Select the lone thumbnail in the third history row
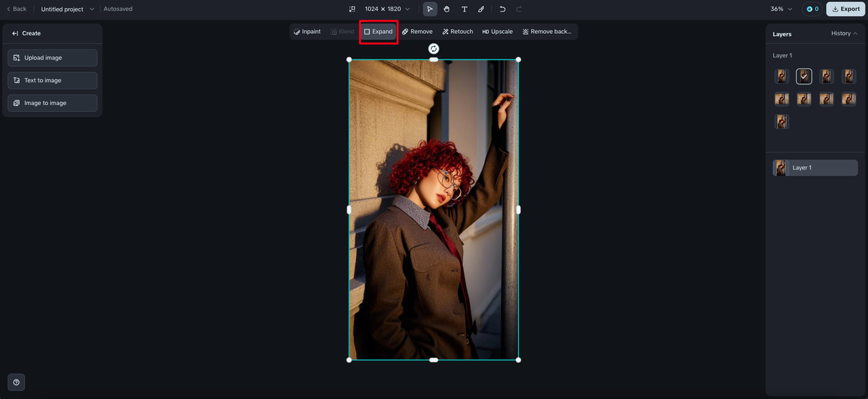868x399 pixels. (x=782, y=122)
